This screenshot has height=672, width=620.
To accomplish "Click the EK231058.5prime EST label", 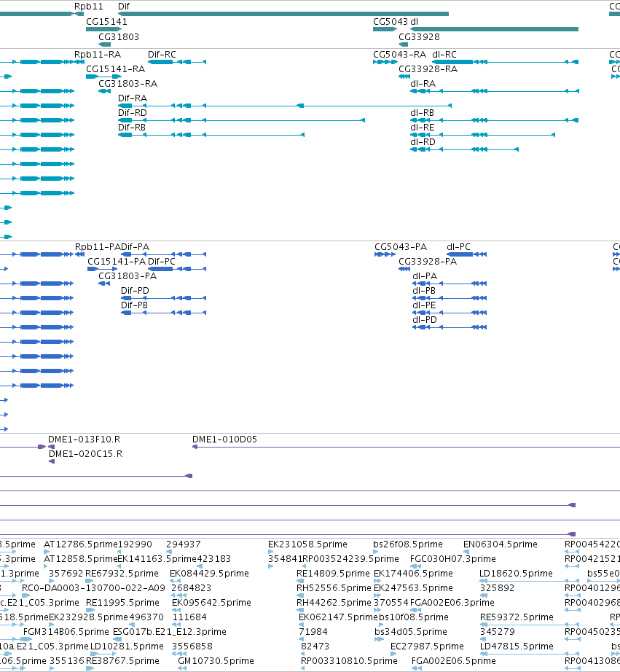I will tap(307, 544).
